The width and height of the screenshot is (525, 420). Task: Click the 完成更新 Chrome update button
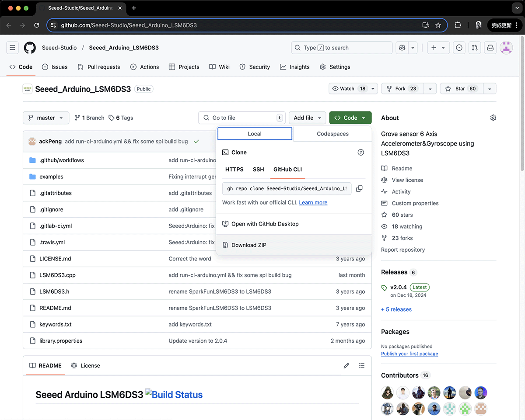(505, 25)
